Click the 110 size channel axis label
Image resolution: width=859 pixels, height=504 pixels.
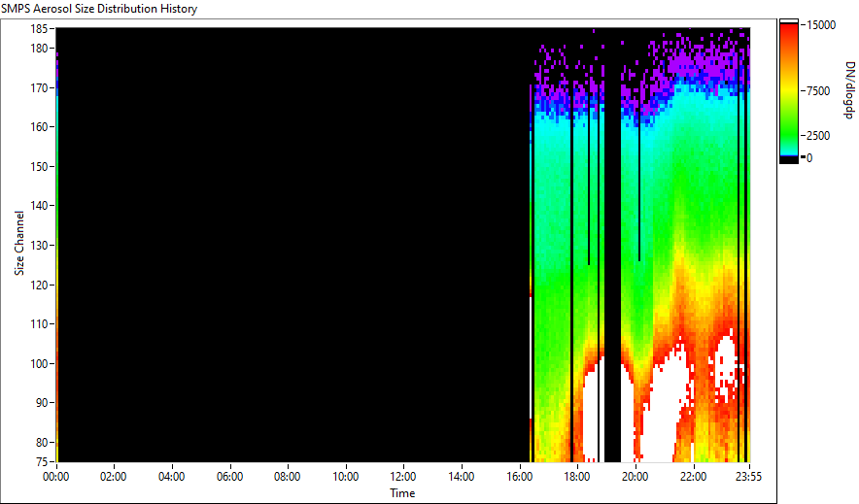(39, 324)
